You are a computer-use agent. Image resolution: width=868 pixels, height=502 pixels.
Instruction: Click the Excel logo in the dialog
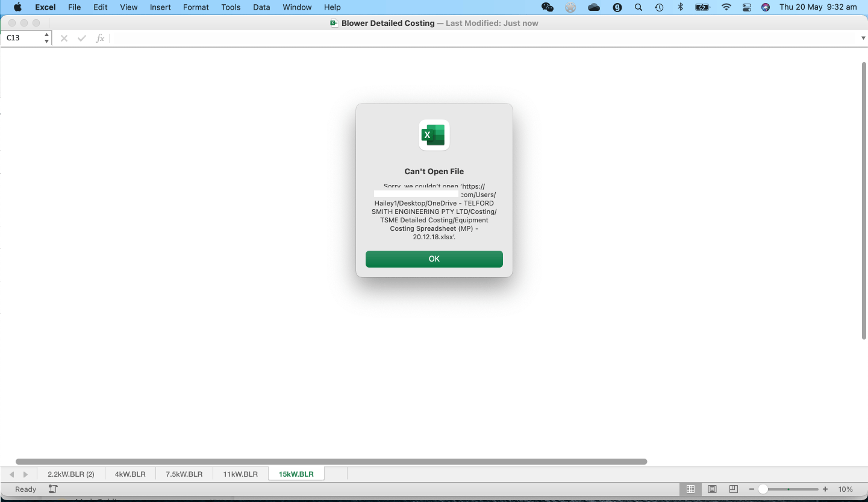434,135
